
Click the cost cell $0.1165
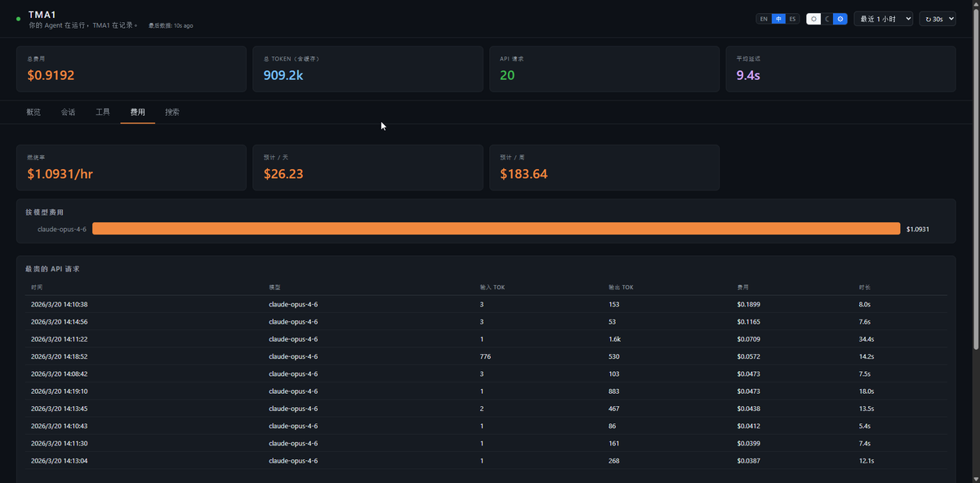(748, 322)
